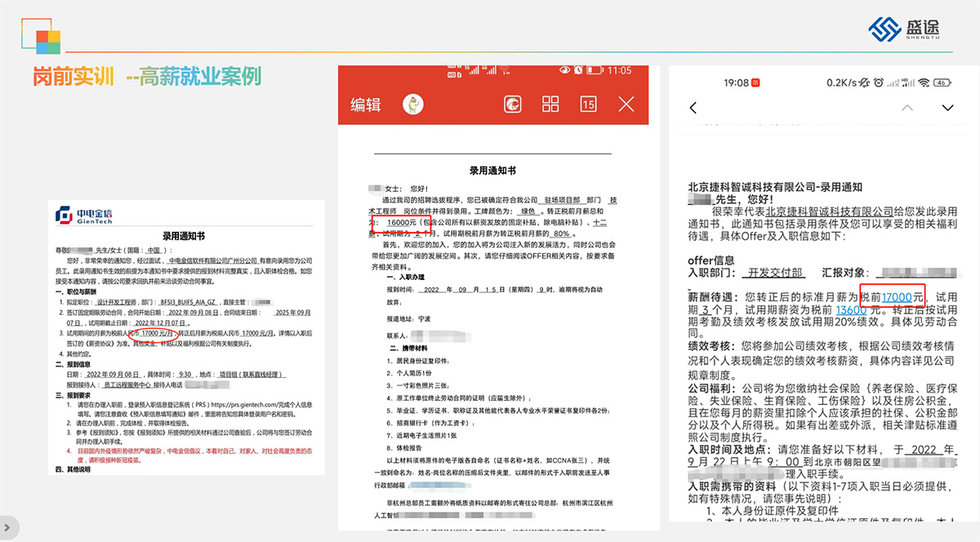Click the red-circled 17000 元/月 text

coord(158,333)
